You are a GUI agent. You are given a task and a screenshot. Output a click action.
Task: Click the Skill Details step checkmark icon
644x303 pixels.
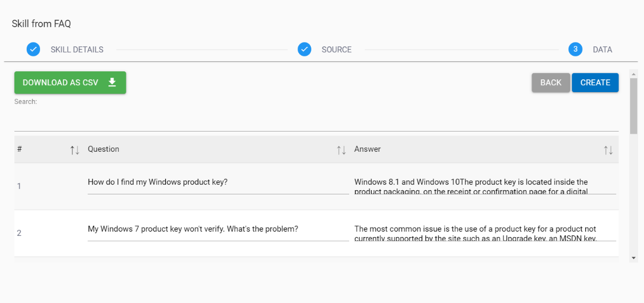point(33,50)
